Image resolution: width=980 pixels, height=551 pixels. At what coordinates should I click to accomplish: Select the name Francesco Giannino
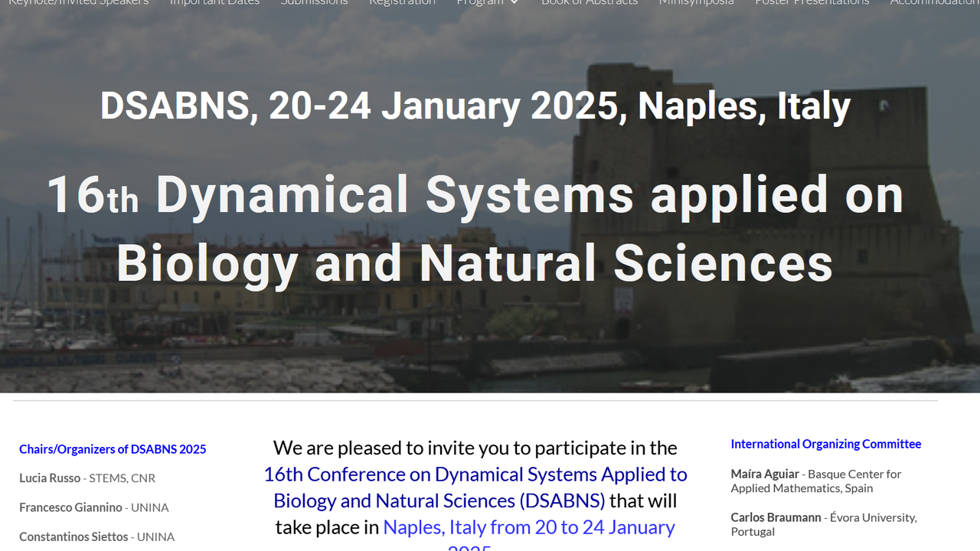tap(70, 507)
